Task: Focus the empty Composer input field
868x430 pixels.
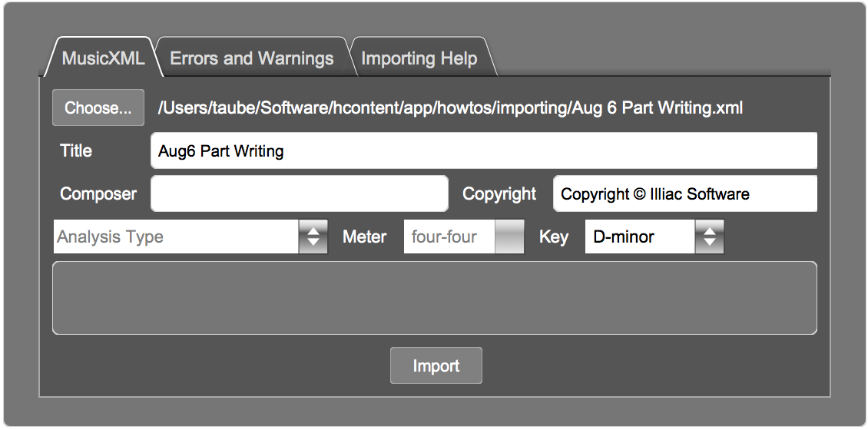Action: pos(299,193)
